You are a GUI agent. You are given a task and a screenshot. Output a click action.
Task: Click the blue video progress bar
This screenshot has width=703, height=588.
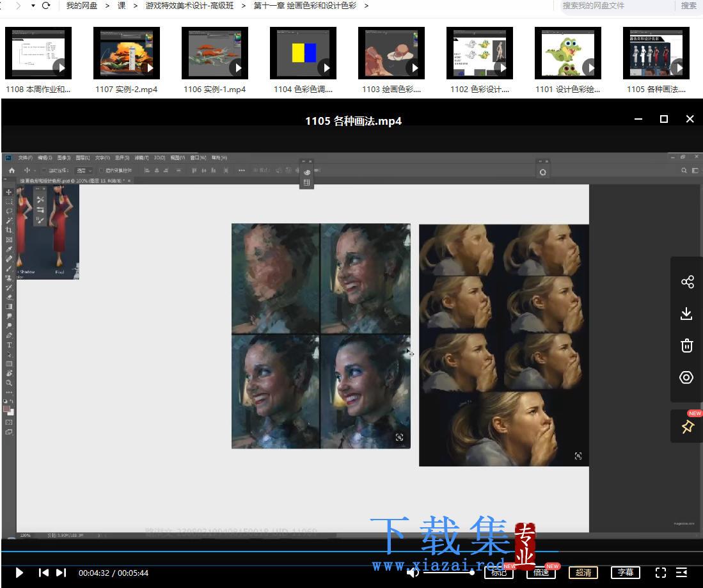click(x=280, y=552)
